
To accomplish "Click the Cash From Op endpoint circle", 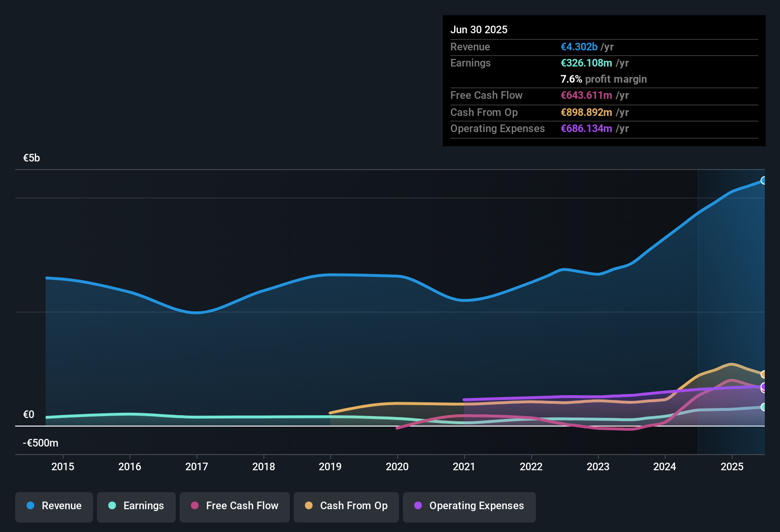I will [x=764, y=375].
